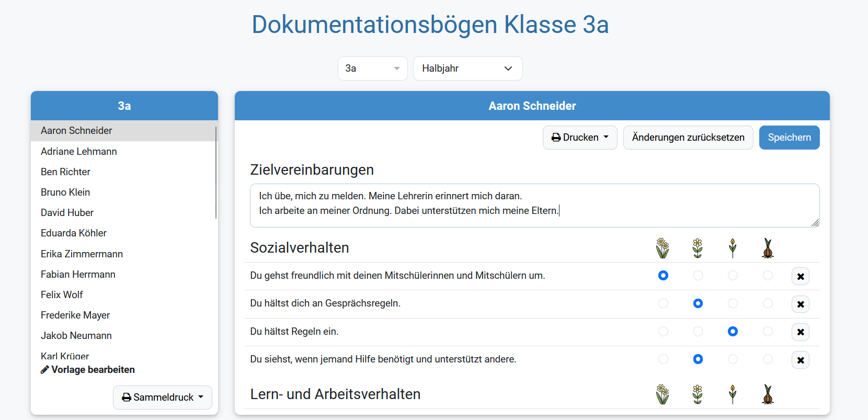Select lowest rating for 'Du hältst Regeln ein'

pyautogui.click(x=768, y=331)
